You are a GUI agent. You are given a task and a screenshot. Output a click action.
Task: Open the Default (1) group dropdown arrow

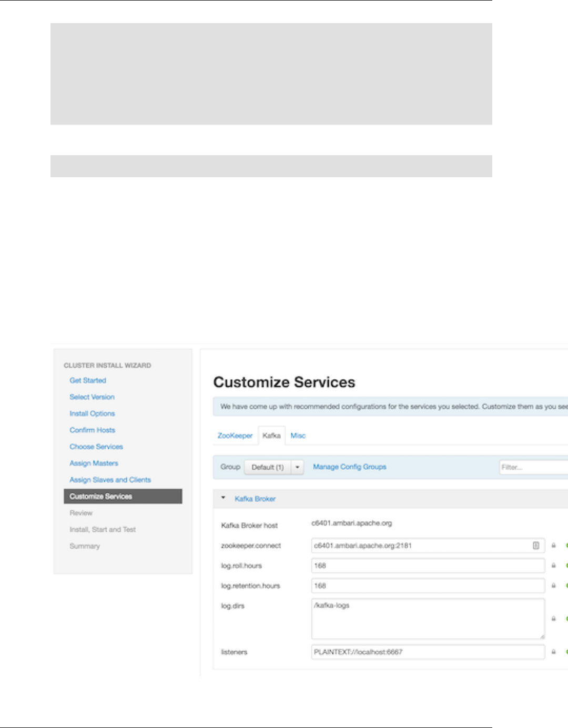click(297, 467)
